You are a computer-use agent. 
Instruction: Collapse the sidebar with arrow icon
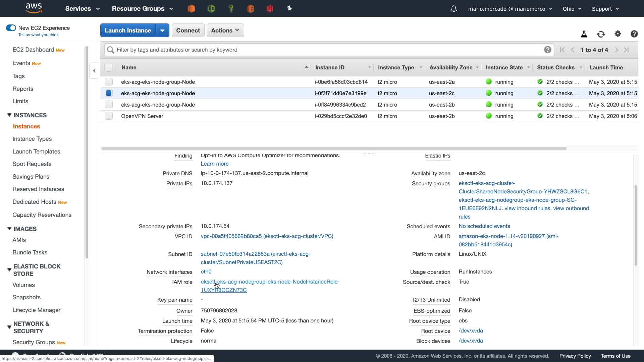coord(94,70)
